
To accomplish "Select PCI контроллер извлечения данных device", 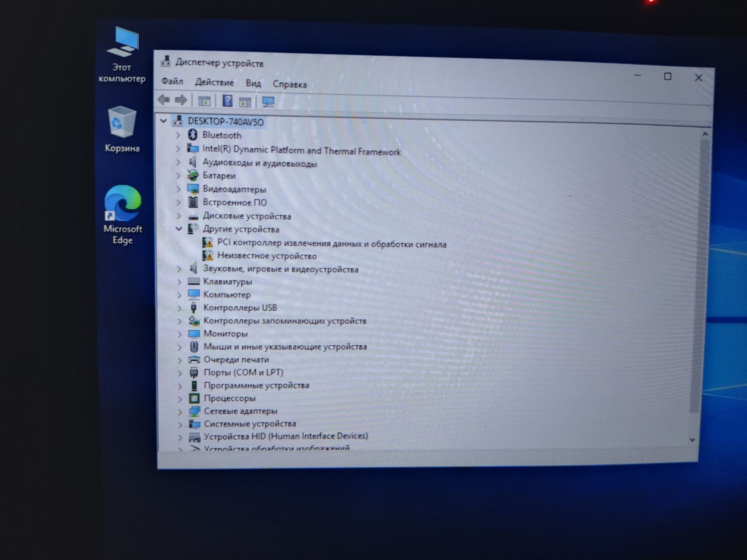I will (x=332, y=244).
